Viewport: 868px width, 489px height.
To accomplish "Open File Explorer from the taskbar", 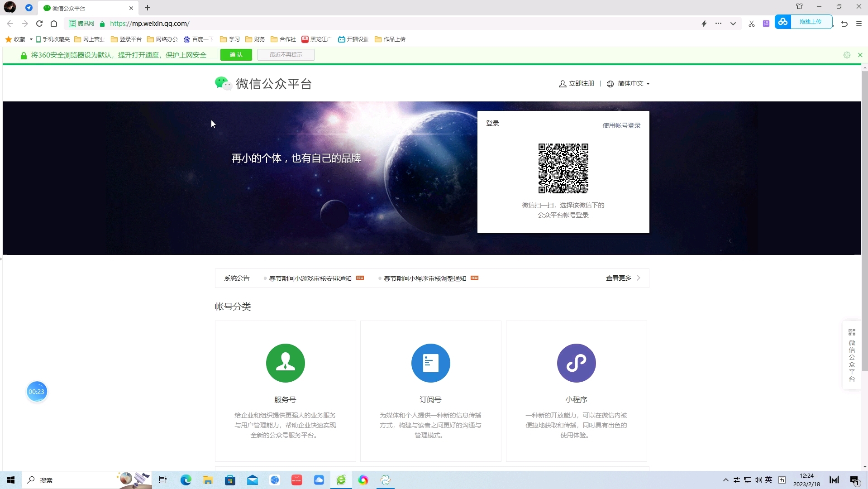I will pyautogui.click(x=208, y=480).
